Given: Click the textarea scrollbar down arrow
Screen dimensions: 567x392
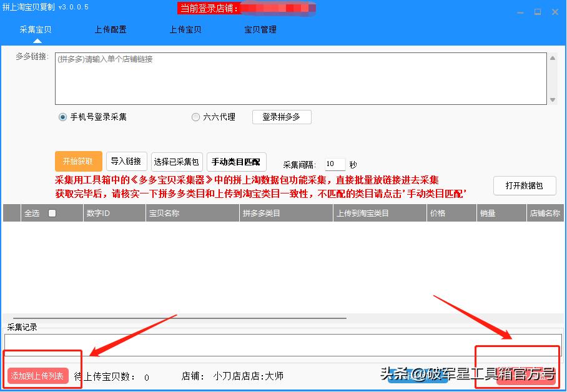Looking at the screenshot, I should click(x=552, y=99).
